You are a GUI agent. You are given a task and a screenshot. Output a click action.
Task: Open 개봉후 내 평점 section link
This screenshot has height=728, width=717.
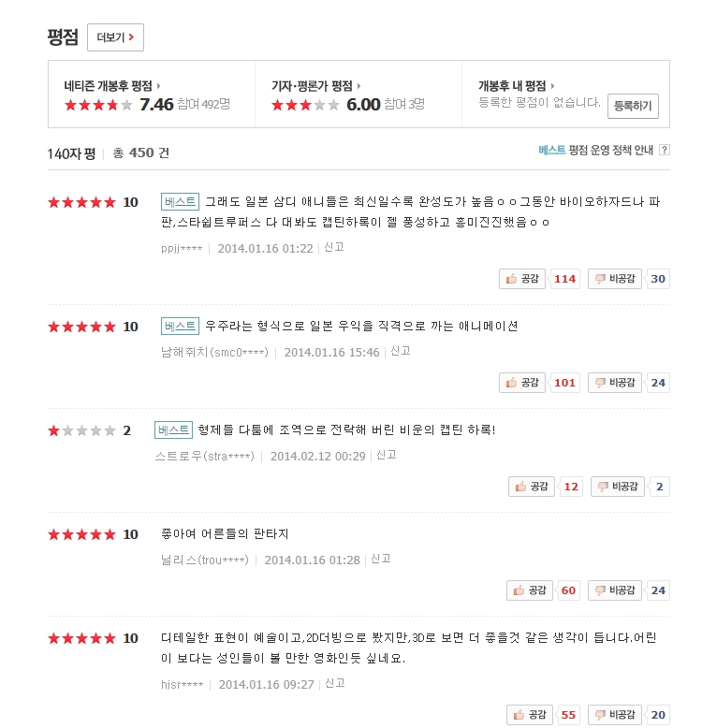pos(517,86)
